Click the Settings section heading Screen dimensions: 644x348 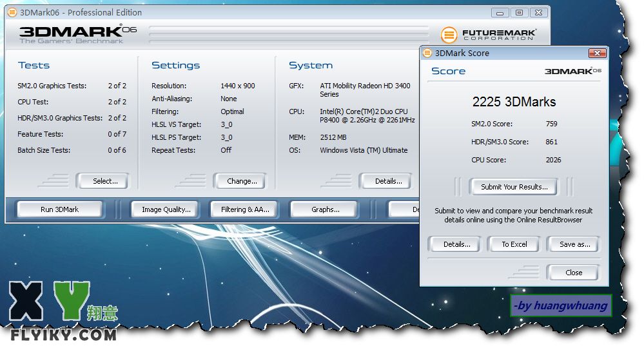(175, 65)
